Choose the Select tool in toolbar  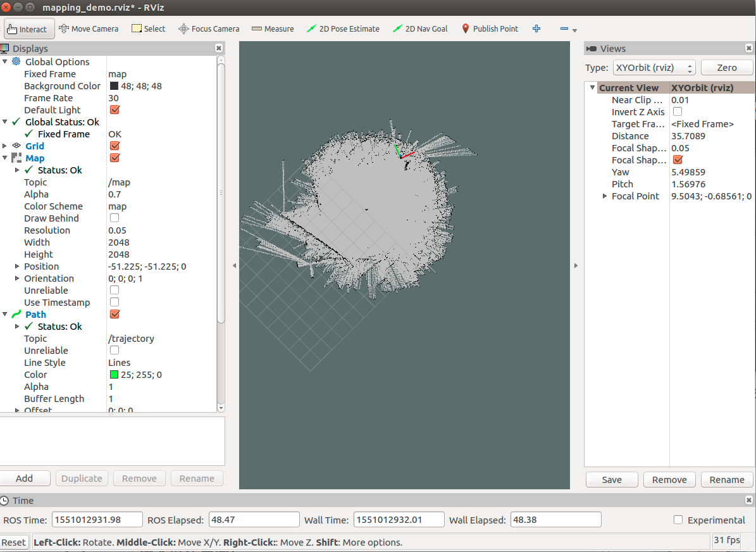click(x=149, y=29)
